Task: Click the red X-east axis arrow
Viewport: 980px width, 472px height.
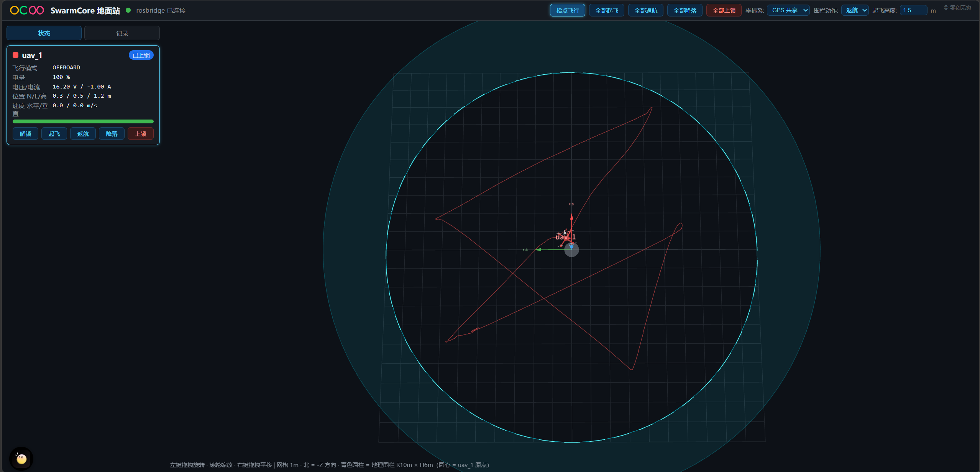Action: [x=571, y=217]
